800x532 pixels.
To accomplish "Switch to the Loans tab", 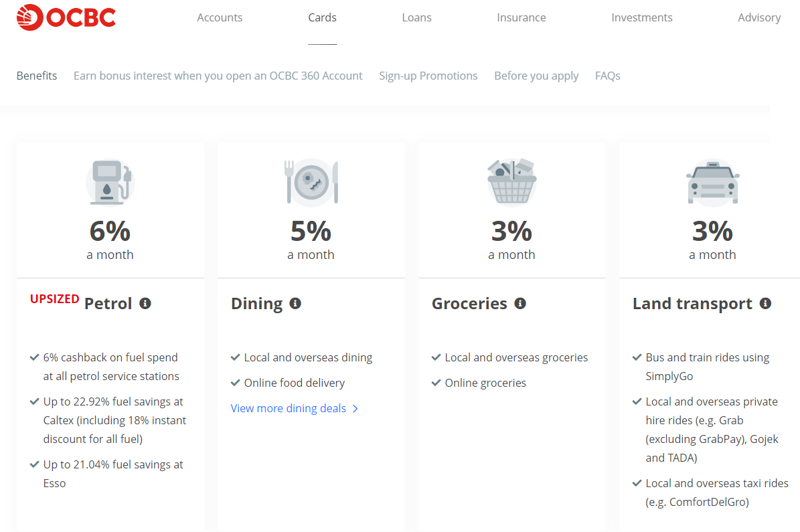I will [x=416, y=17].
